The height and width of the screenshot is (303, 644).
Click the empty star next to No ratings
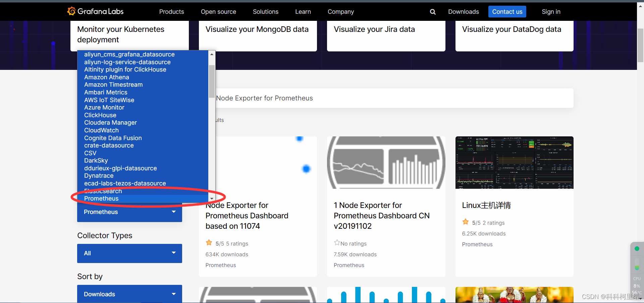[337, 243]
